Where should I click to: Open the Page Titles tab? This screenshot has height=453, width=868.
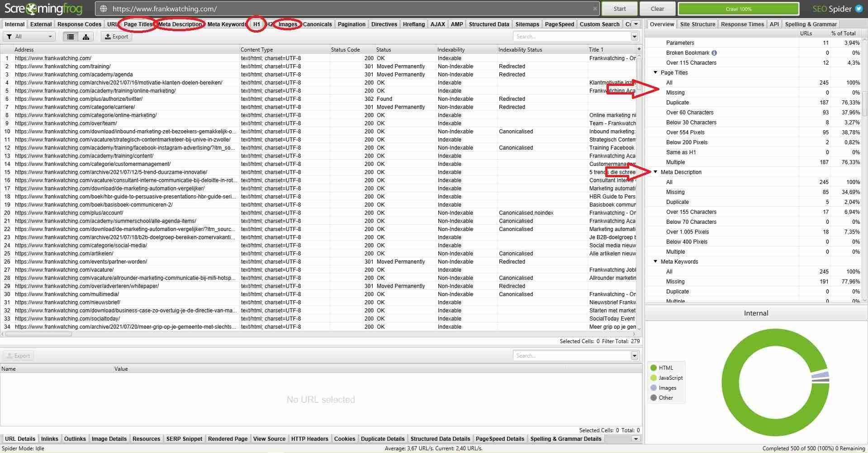point(138,24)
